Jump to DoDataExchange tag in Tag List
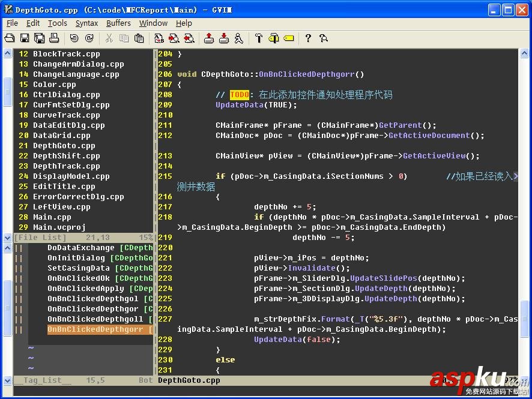Image resolution: width=532 pixels, height=399 pixels. point(80,247)
